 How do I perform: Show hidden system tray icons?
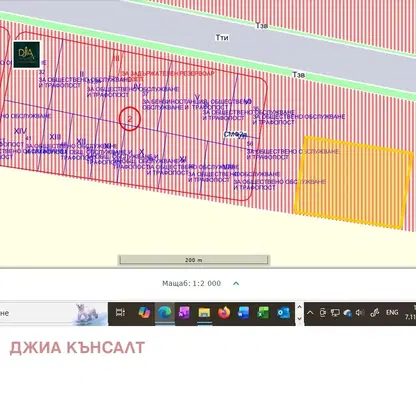click(x=310, y=313)
